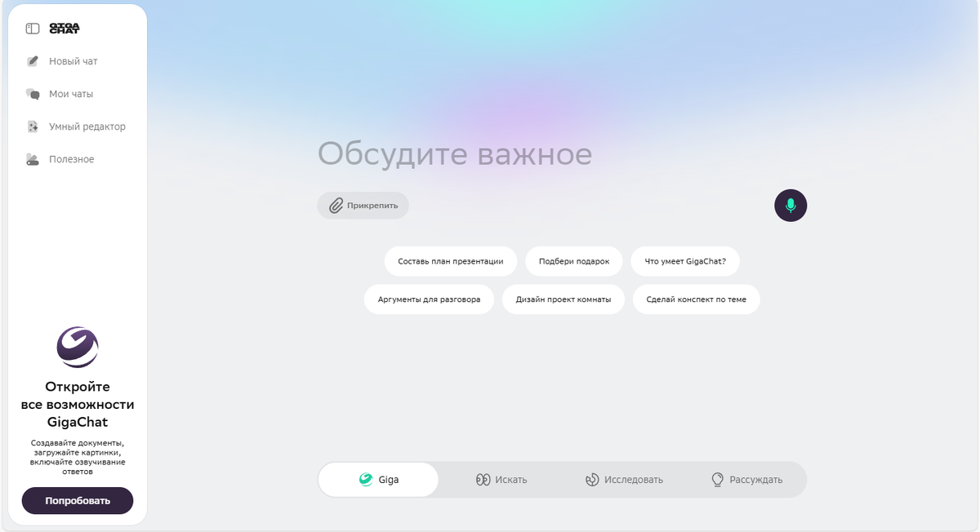Select the 'Что умеет GigaChat?' suggestion

click(685, 262)
